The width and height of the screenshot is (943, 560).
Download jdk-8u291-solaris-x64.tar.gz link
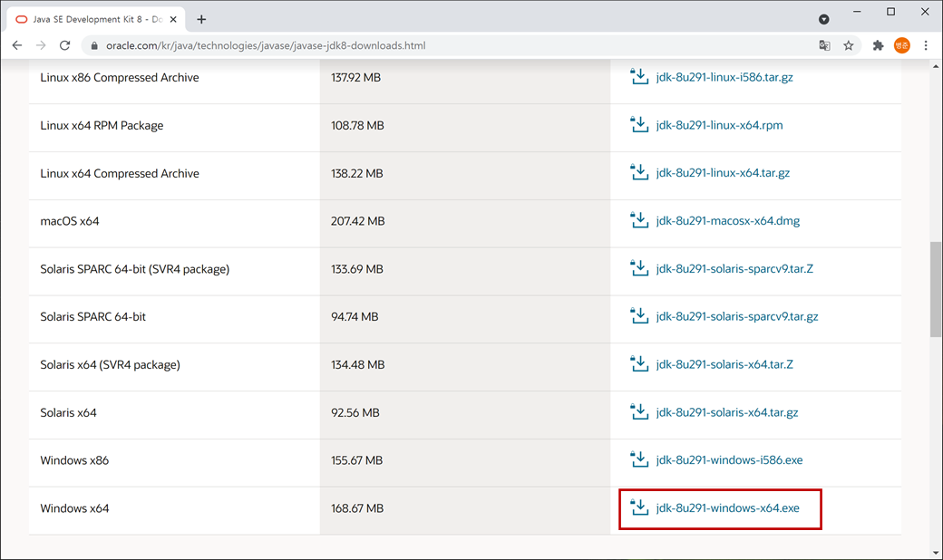727,412
